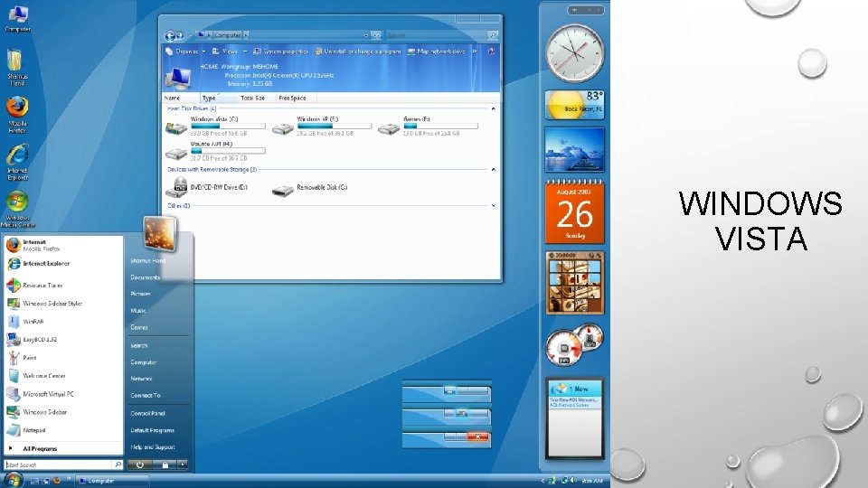Open the Views dropdown menu

coord(229,52)
